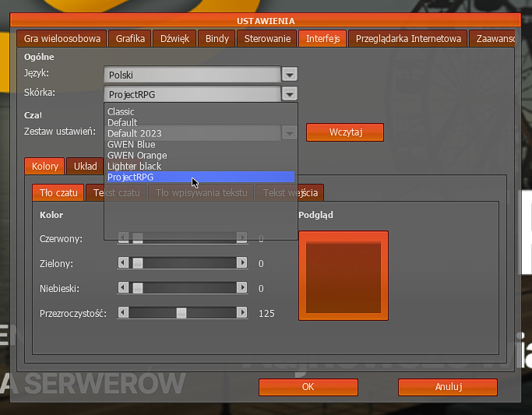The width and height of the screenshot is (532, 415).
Task: Click the Niebieski slider handle
Action: 137,288
